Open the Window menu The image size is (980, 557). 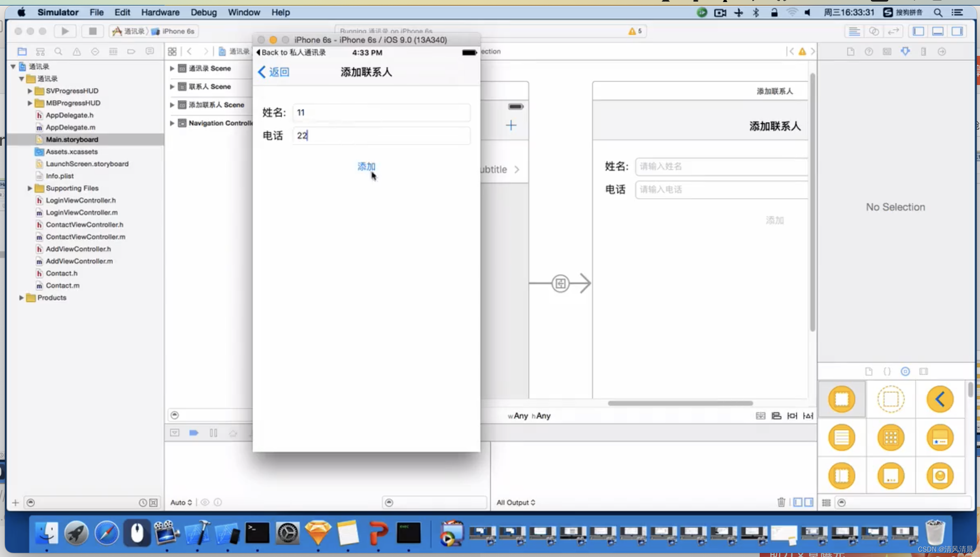tap(244, 12)
